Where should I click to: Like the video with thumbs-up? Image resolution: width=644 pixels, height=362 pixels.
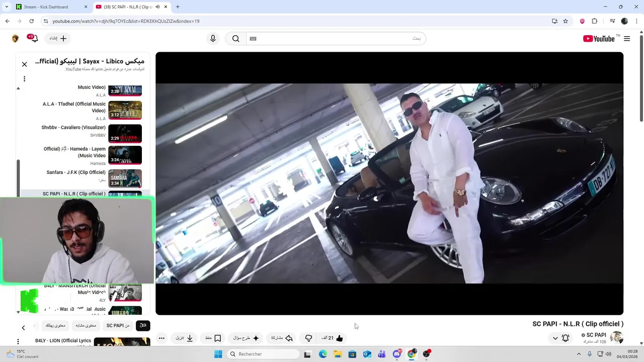coord(333,338)
